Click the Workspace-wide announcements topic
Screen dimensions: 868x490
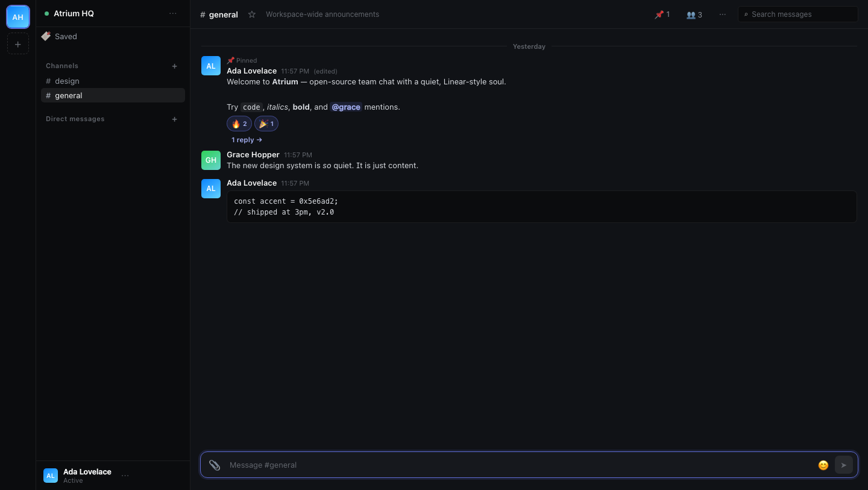(x=322, y=14)
